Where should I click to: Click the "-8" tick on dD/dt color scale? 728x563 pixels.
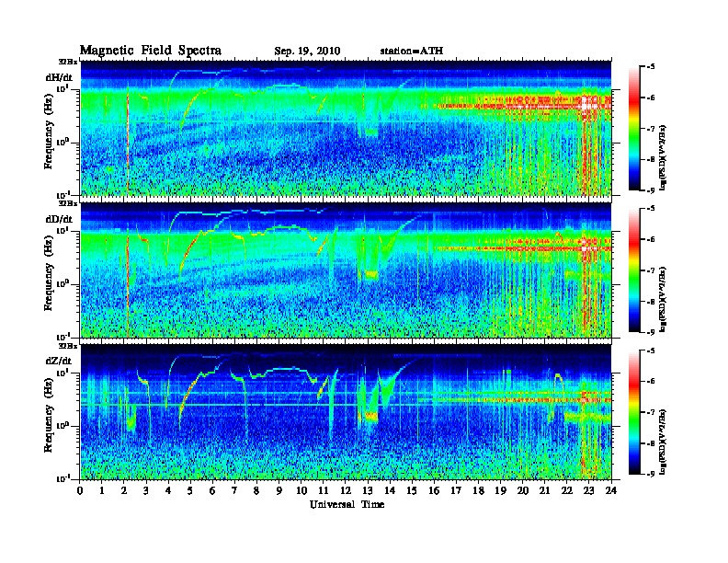click(651, 302)
